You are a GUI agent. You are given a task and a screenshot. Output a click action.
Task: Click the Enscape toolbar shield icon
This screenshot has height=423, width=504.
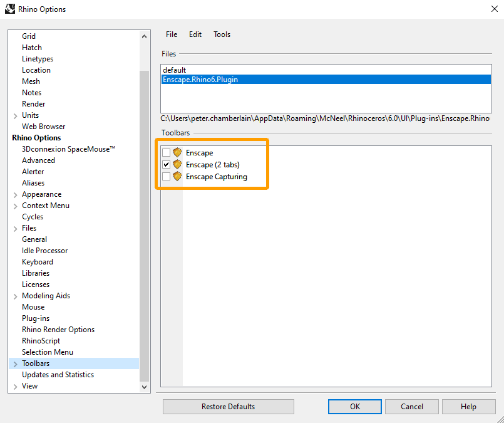[x=177, y=153]
